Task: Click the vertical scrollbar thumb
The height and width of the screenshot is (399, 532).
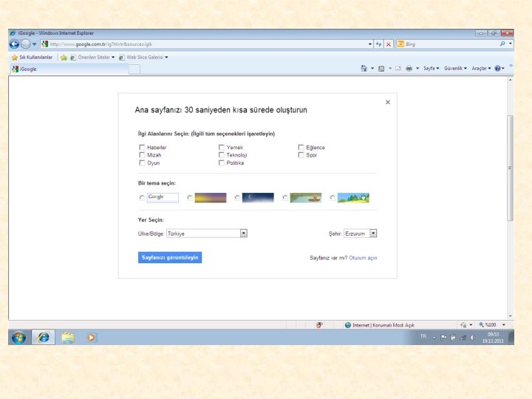Action: click(510, 168)
